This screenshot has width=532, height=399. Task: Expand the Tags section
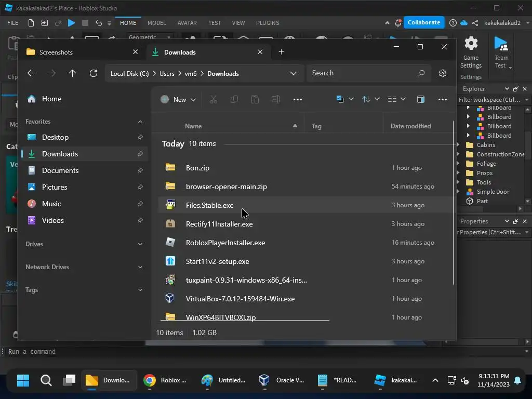coord(140,290)
